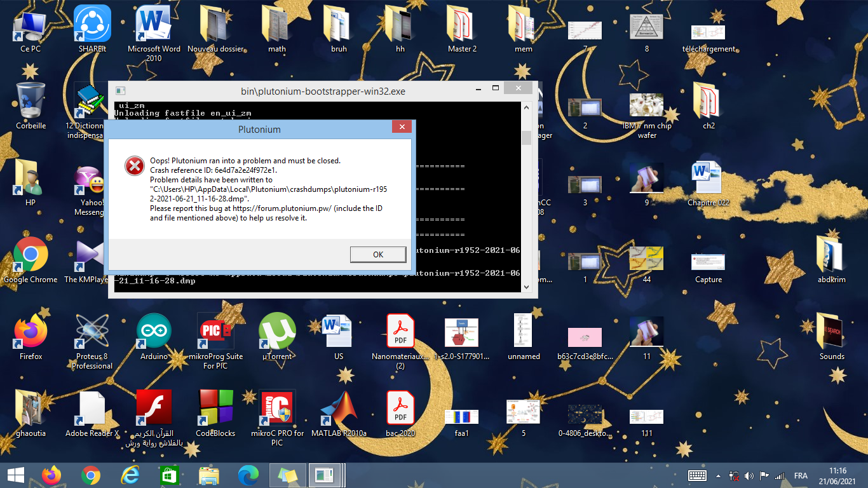Open File Explorer from the taskbar
The width and height of the screenshot is (868, 488).
209,475
